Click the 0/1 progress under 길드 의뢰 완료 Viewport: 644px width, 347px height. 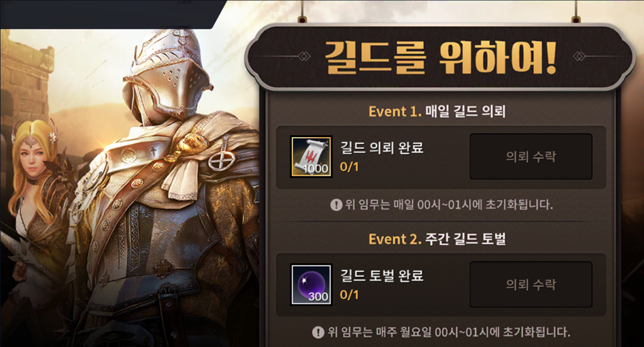[349, 167]
